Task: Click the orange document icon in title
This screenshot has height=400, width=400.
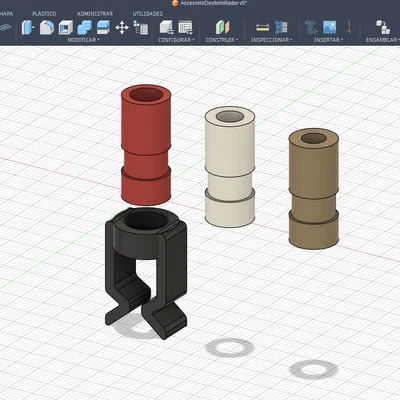Action: 175,3
